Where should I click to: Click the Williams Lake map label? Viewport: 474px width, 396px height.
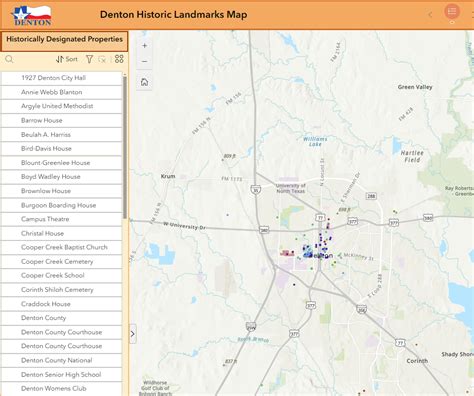[x=315, y=141]
